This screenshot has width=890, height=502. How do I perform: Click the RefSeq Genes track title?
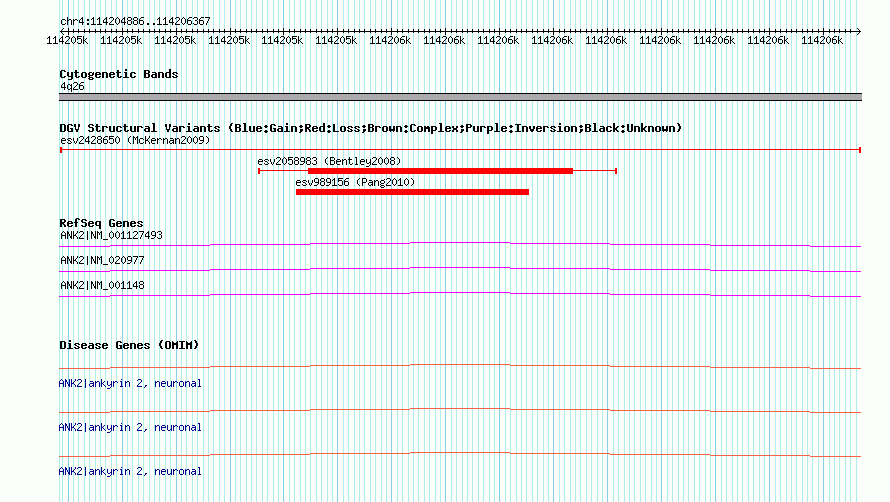click(x=101, y=223)
